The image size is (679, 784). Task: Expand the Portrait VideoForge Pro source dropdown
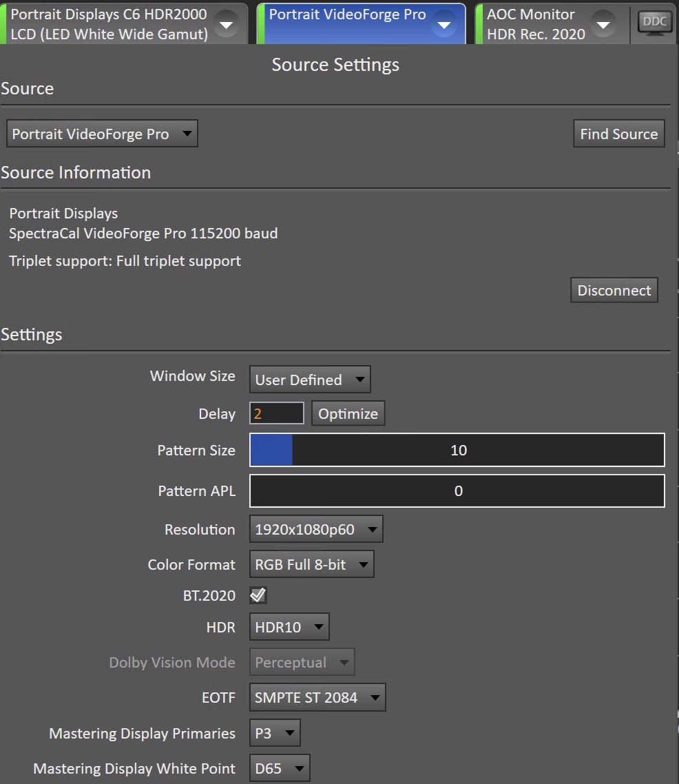point(102,134)
